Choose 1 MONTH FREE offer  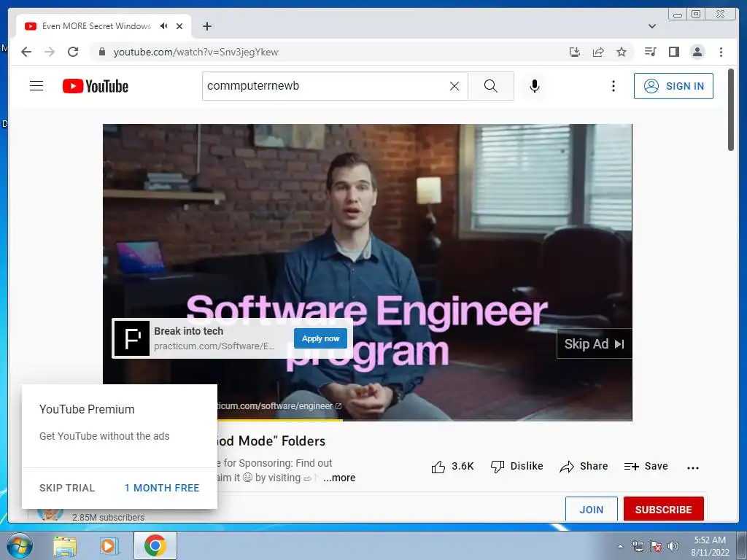click(x=162, y=488)
